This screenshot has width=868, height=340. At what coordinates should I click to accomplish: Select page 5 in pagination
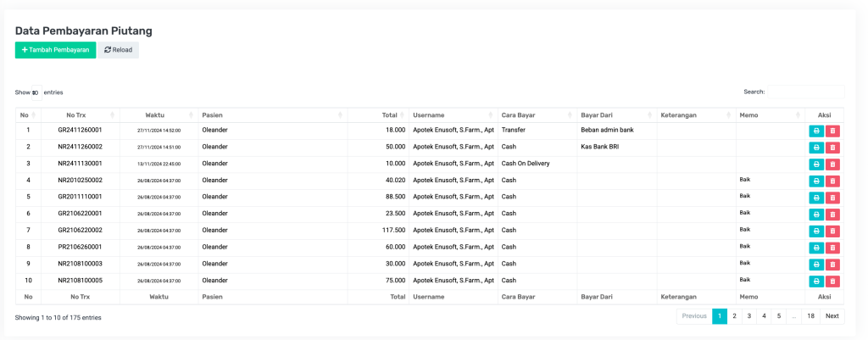777,316
